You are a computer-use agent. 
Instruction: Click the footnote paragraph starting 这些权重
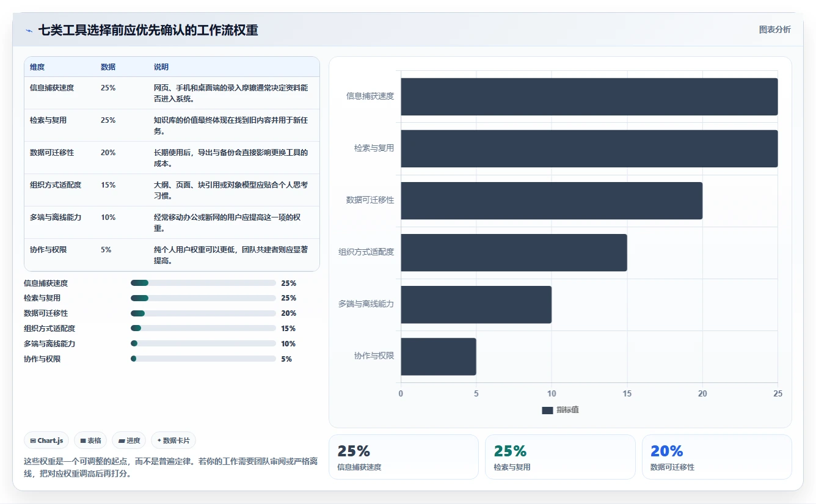coord(170,467)
